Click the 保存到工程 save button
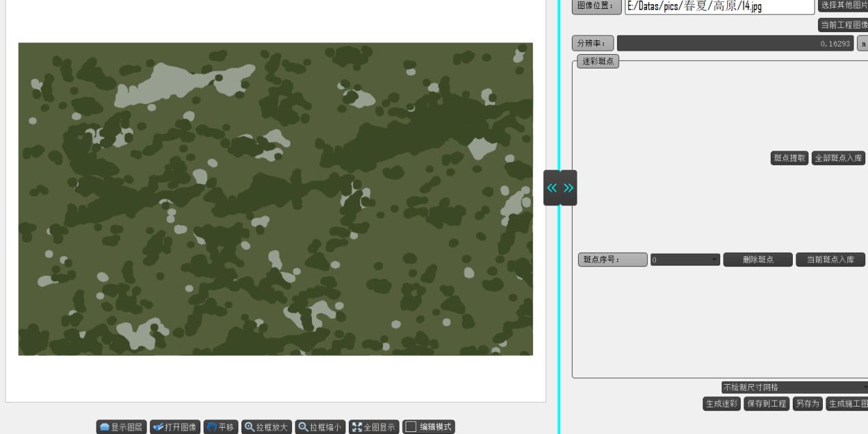868x434 pixels. (767, 404)
